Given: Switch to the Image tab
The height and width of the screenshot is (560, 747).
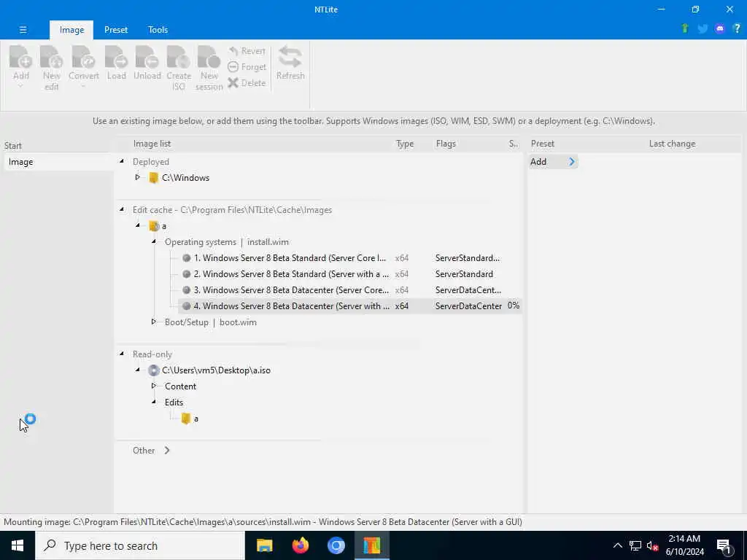Looking at the screenshot, I should (x=71, y=29).
